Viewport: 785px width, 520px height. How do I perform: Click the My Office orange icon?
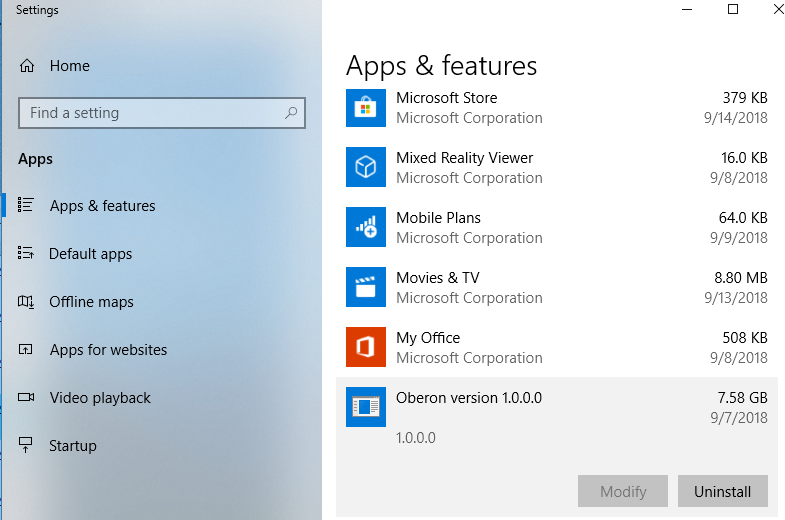point(366,347)
